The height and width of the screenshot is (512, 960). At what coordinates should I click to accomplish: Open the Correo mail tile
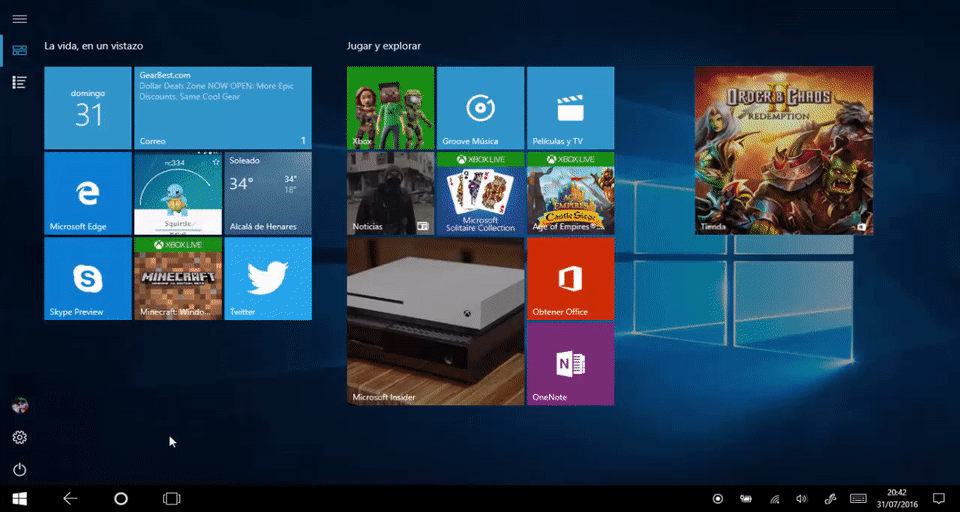(222, 108)
